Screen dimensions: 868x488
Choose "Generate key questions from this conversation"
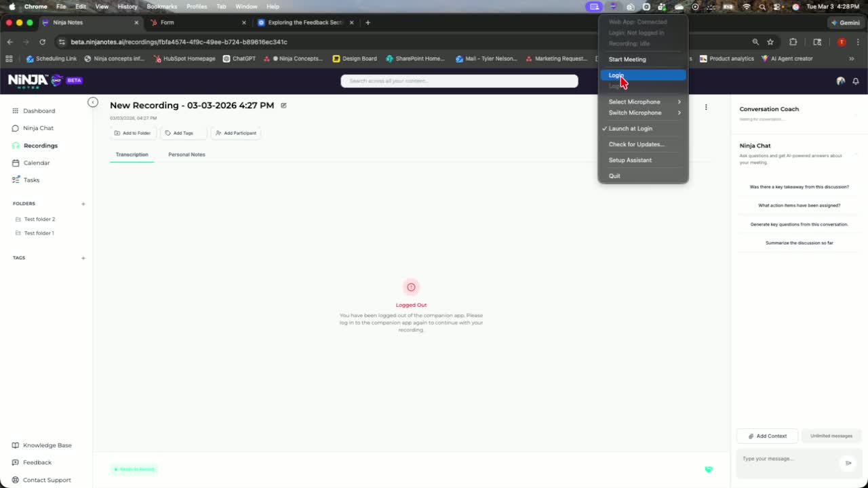point(799,224)
